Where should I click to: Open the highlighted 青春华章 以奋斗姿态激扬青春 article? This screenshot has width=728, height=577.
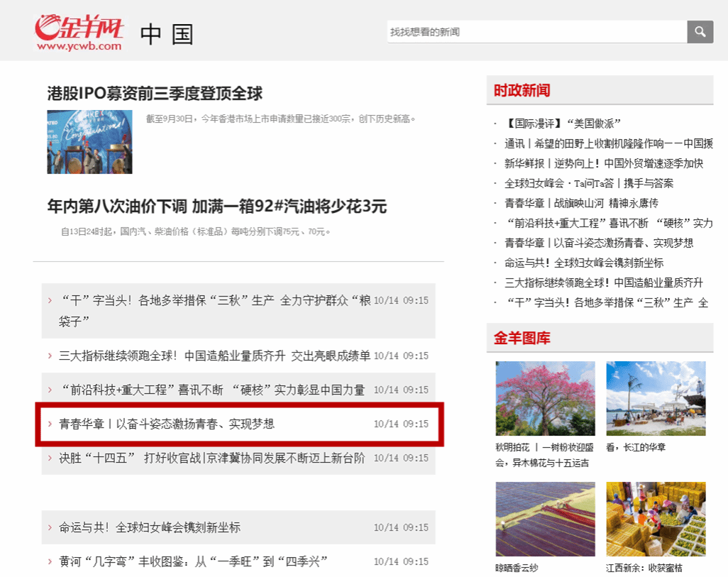point(167,424)
